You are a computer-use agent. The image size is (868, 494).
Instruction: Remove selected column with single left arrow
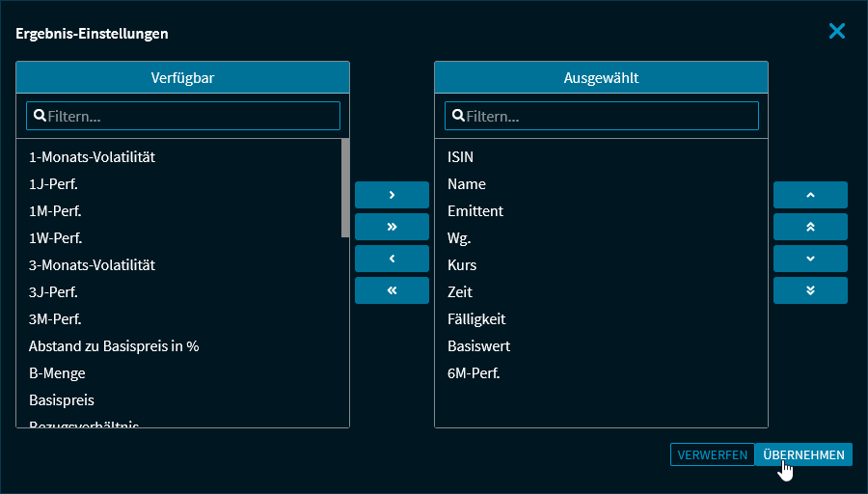tap(392, 259)
